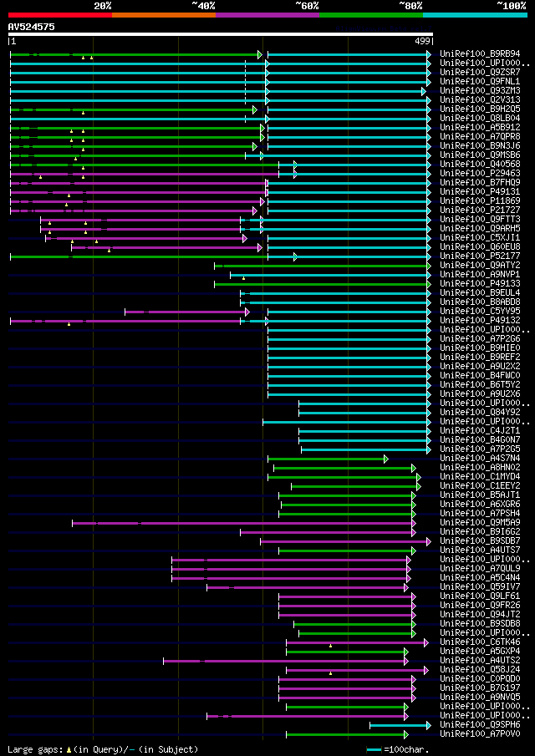Image resolution: width=535 pixels, height=756 pixels.
Task: Select the UniRef100_P11869 label
Action: (x=480, y=201)
